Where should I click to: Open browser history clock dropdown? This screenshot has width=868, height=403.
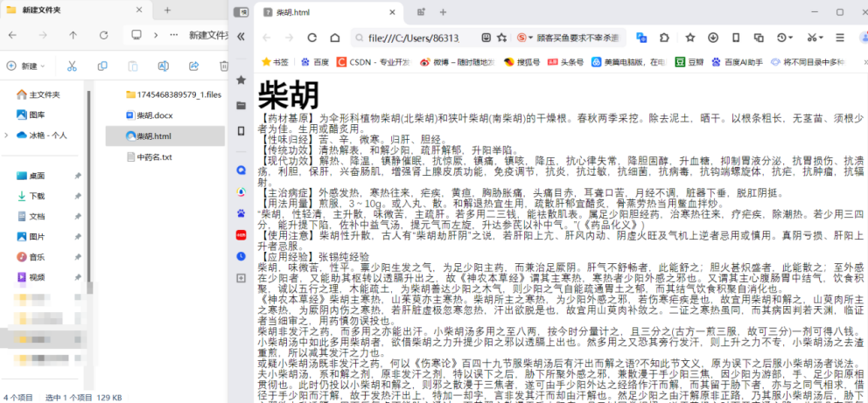tap(785, 38)
